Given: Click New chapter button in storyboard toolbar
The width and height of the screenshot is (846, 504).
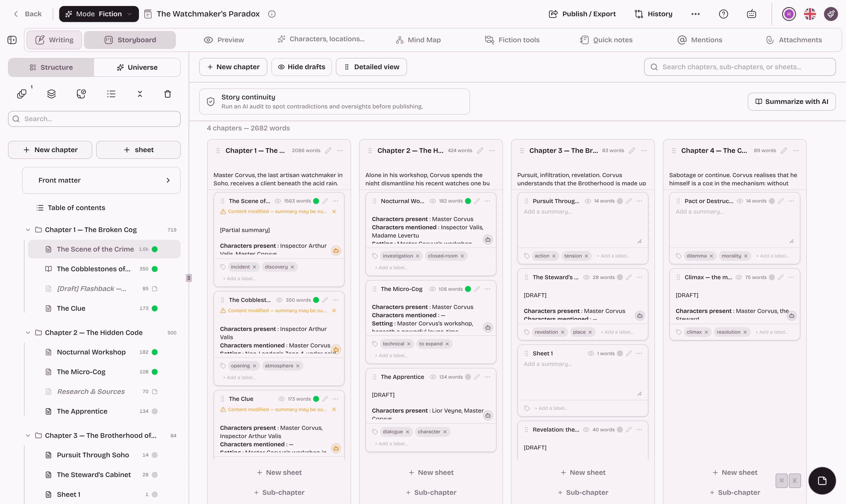Looking at the screenshot, I should 233,67.
